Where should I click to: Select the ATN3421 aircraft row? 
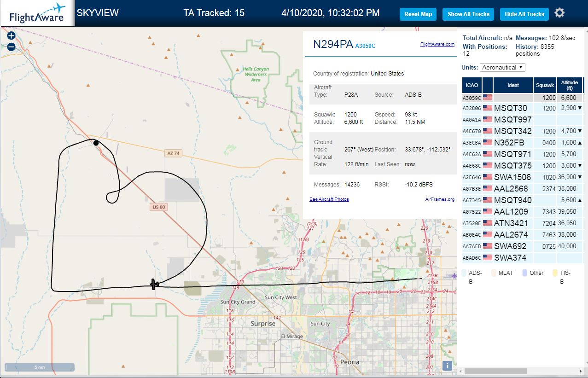(523, 223)
